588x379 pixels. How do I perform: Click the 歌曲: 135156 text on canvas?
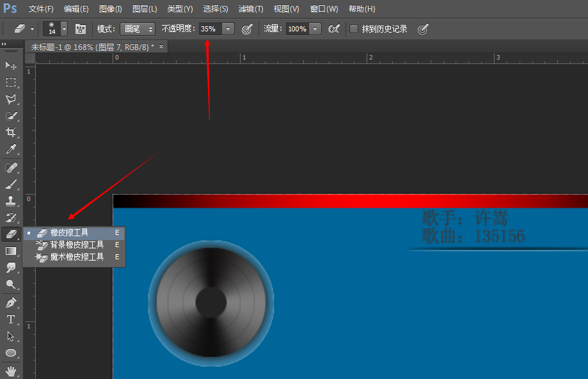[x=473, y=236]
